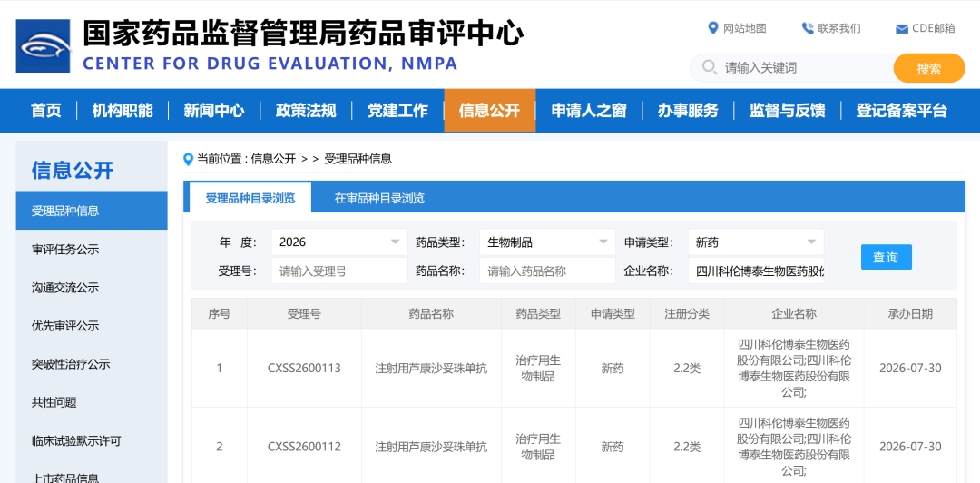Click drug name in row CXSS2600113
Viewport: 980px width, 483px height.
pyautogui.click(x=431, y=368)
